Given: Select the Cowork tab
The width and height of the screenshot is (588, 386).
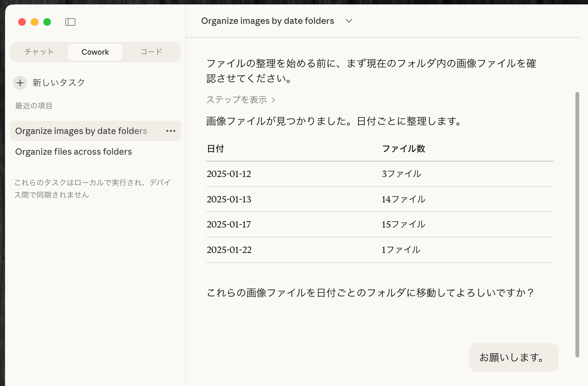Looking at the screenshot, I should click(x=95, y=52).
